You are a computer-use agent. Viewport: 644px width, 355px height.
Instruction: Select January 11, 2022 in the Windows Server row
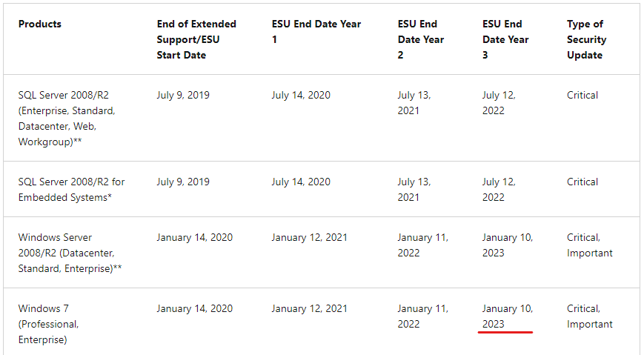(x=422, y=245)
